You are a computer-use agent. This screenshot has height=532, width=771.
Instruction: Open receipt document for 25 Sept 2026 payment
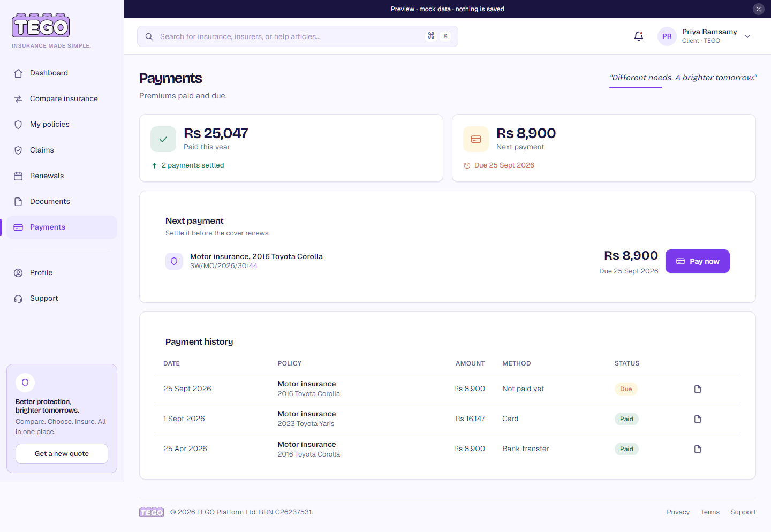pyautogui.click(x=698, y=389)
